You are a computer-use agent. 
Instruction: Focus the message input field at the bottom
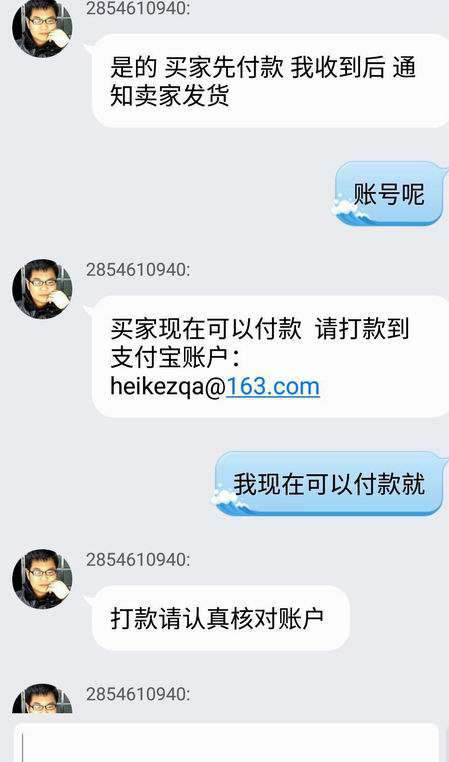[226, 743]
